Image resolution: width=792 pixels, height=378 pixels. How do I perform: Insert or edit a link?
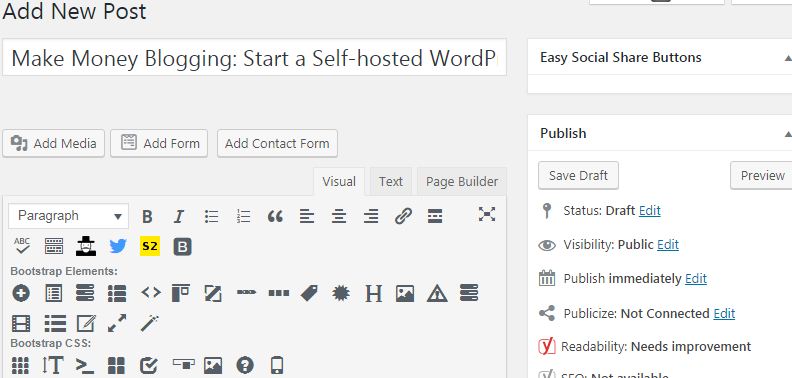(403, 216)
